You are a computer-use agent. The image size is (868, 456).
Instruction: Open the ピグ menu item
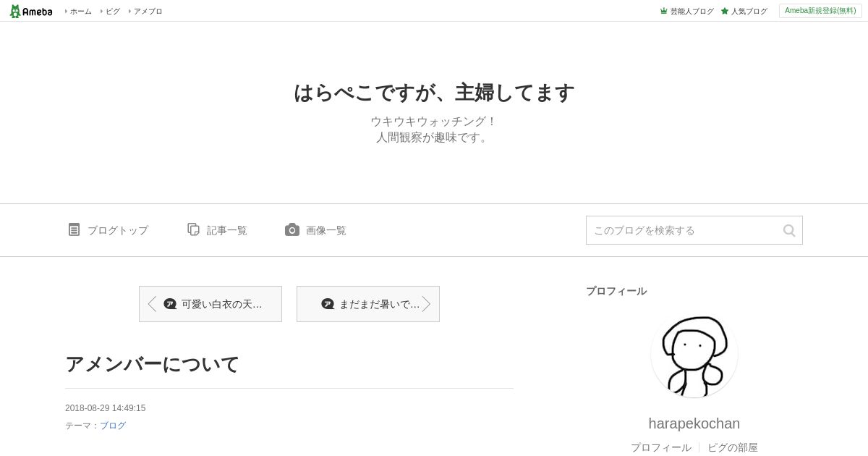pos(111,11)
